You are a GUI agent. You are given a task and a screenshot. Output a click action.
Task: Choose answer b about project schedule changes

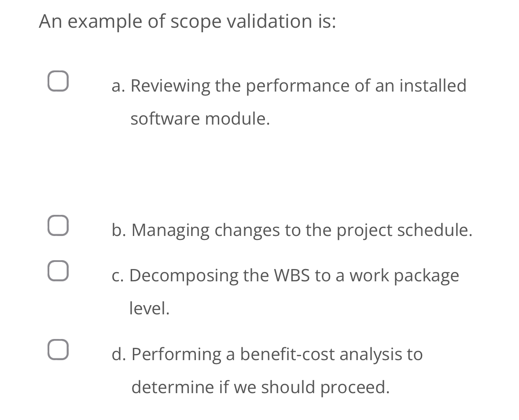click(292, 230)
